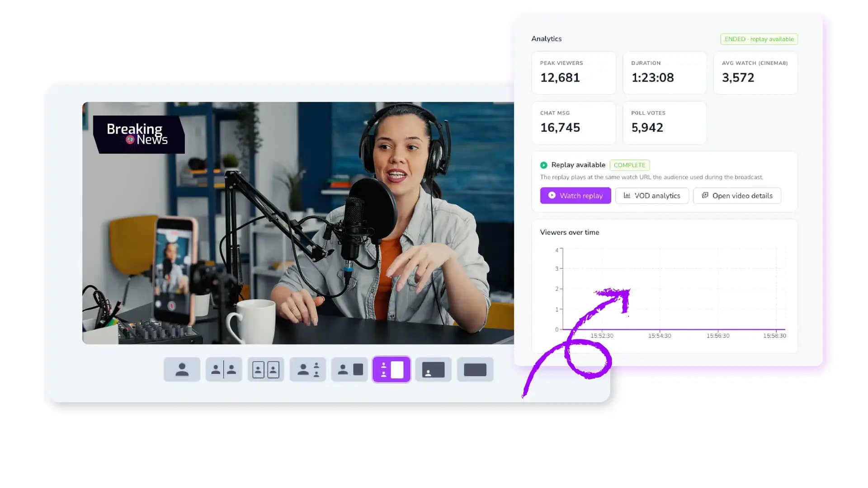Click the 15:56:30 chart axis label

(x=718, y=336)
